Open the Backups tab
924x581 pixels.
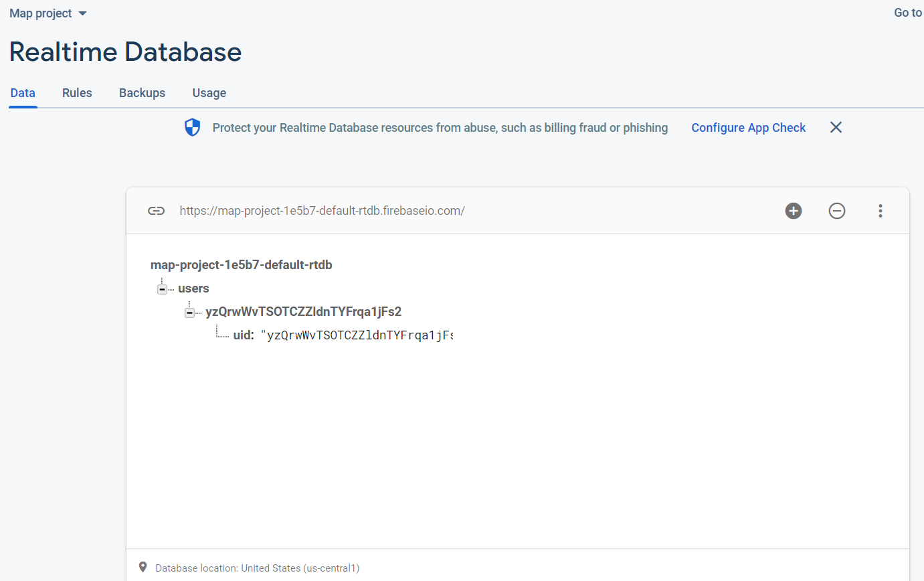coord(142,93)
